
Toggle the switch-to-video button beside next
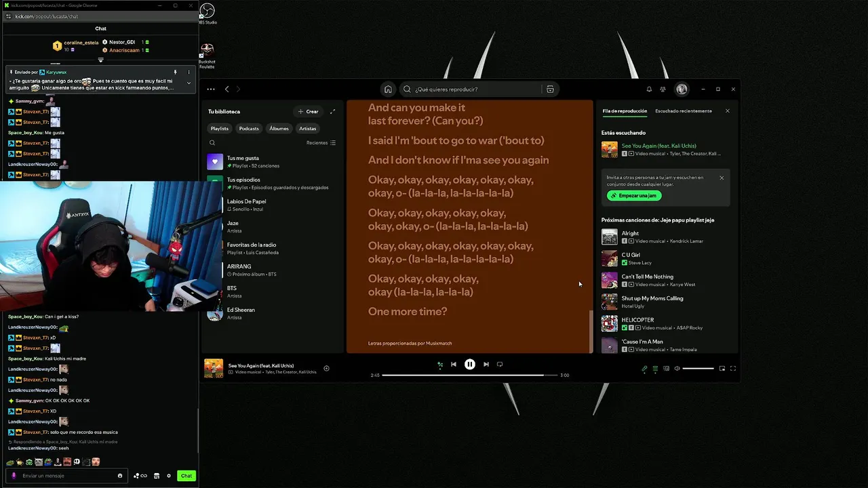click(500, 364)
